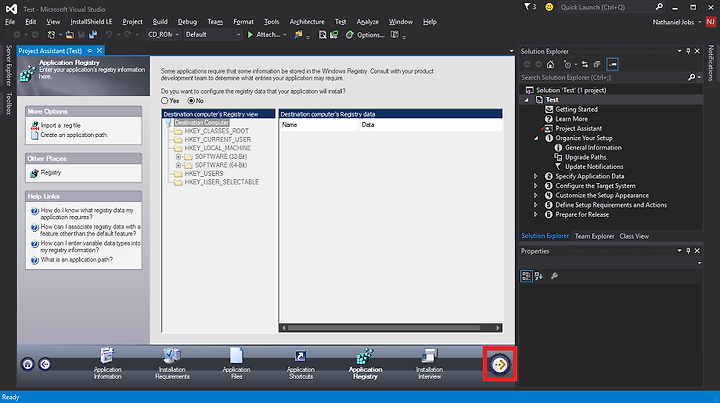Click Create an application path link

tap(74, 135)
